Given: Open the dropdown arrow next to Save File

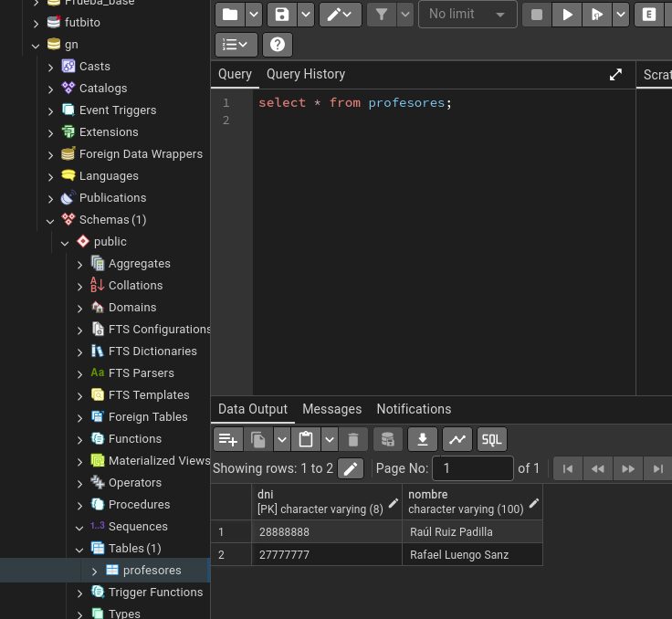Looking at the screenshot, I should (306, 15).
